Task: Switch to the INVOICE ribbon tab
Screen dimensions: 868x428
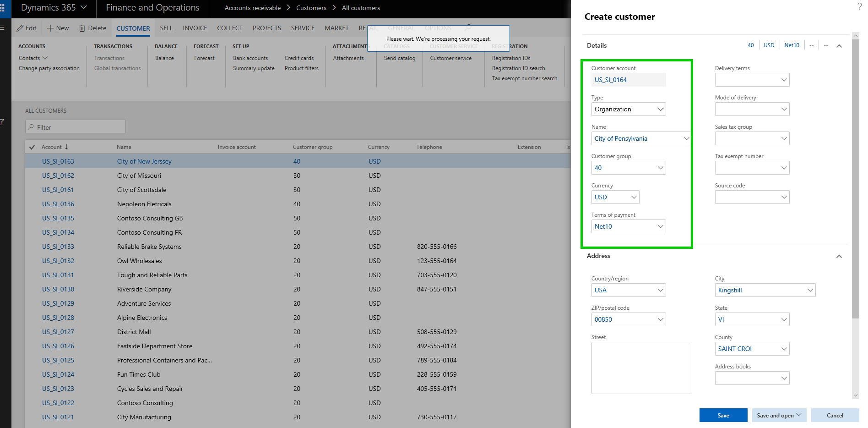Action: [x=195, y=28]
